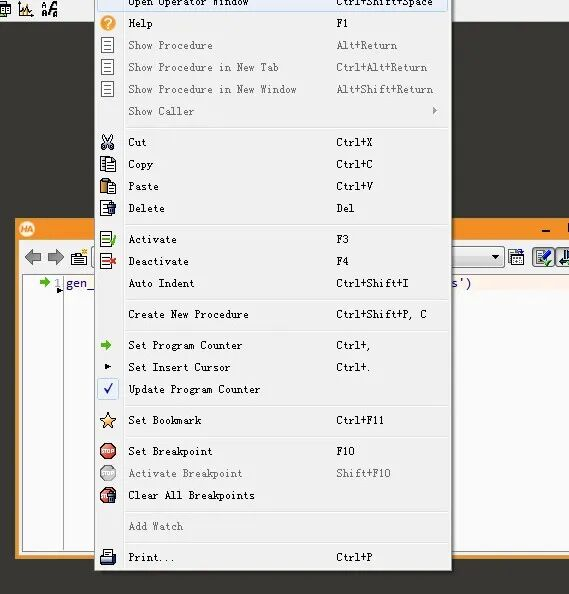
Task: Click the Help question mark icon
Action: pyautogui.click(x=108, y=23)
